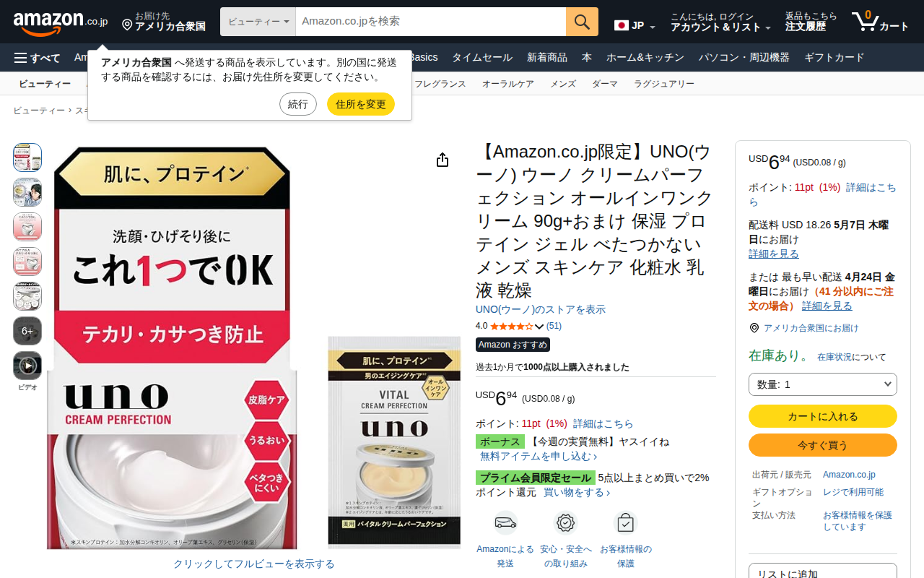The image size is (924, 578).
Task: Open UNO(ウーノ)のストアを表示 link
Action: [x=541, y=309]
